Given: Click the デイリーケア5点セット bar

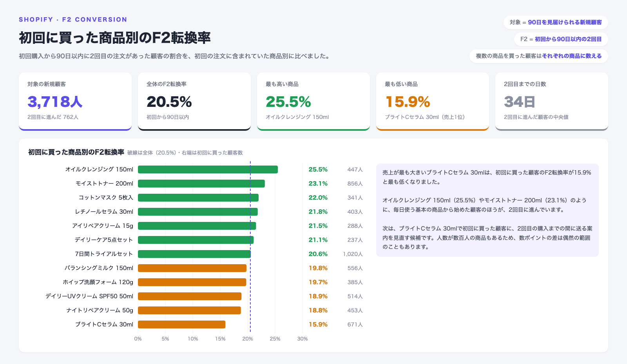Looking at the screenshot, I should (x=196, y=240).
